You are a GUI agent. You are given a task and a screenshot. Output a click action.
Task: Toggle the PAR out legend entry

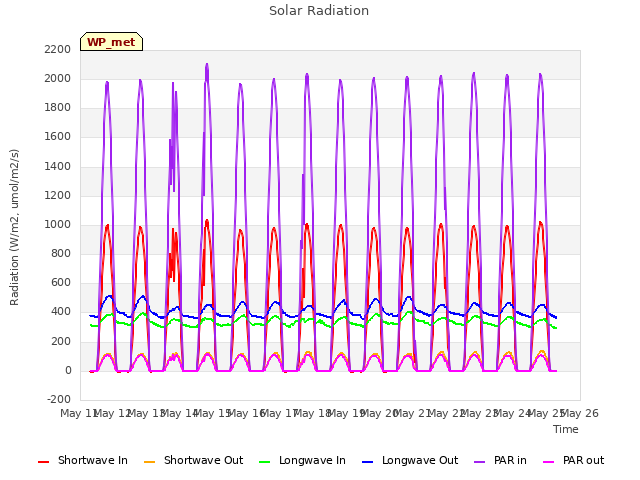coord(573,460)
